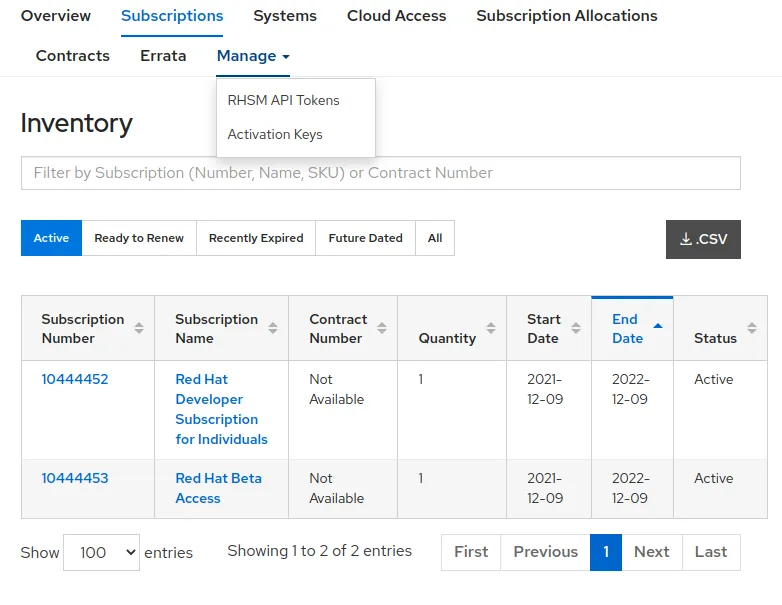782x605 pixels.
Task: Sort by Quantity column arrows
Action: pyautogui.click(x=491, y=328)
